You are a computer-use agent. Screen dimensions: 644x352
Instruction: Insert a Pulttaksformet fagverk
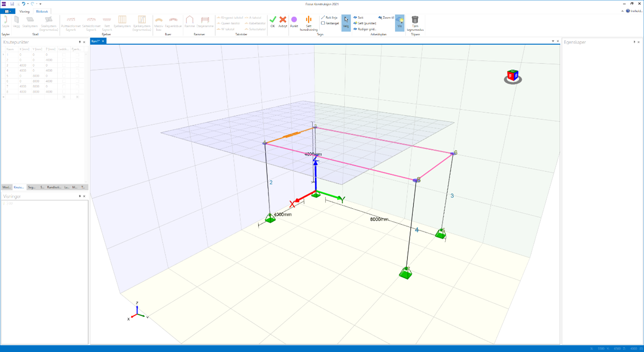(x=71, y=23)
